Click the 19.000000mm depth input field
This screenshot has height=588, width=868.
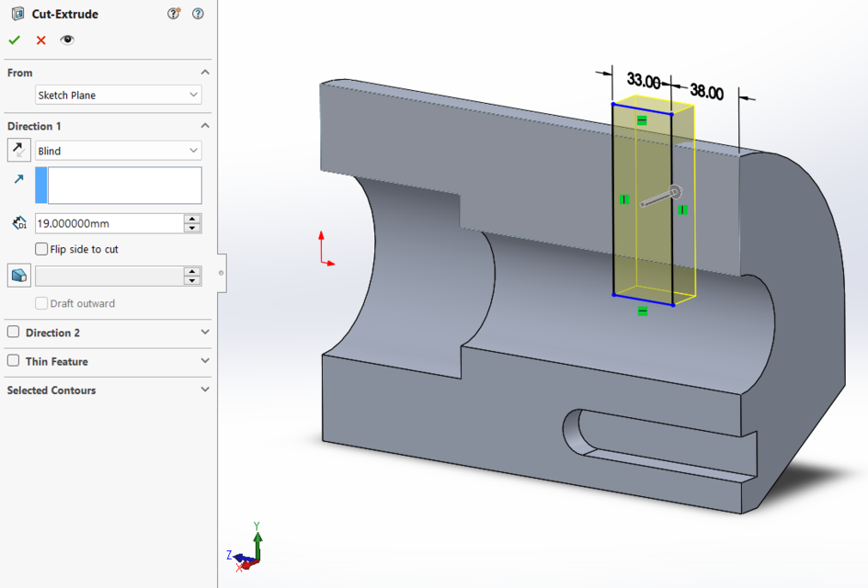pyautogui.click(x=108, y=223)
